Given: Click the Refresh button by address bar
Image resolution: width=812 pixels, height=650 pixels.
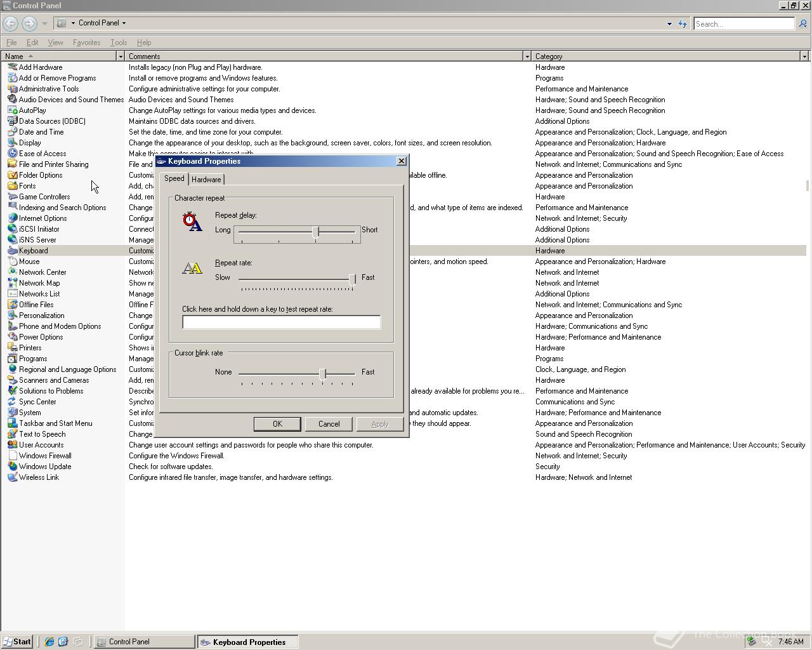Looking at the screenshot, I should click(x=683, y=24).
